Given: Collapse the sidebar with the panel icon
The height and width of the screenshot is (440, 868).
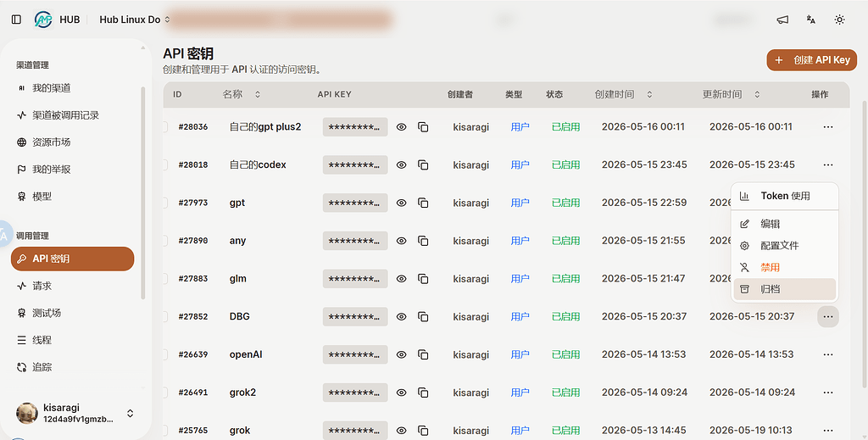Looking at the screenshot, I should [17, 19].
